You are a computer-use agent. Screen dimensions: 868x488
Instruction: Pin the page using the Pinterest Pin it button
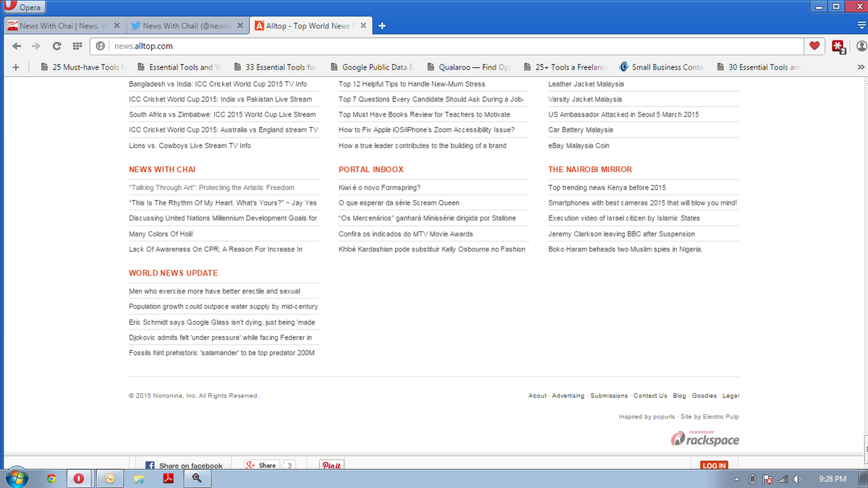click(331, 465)
